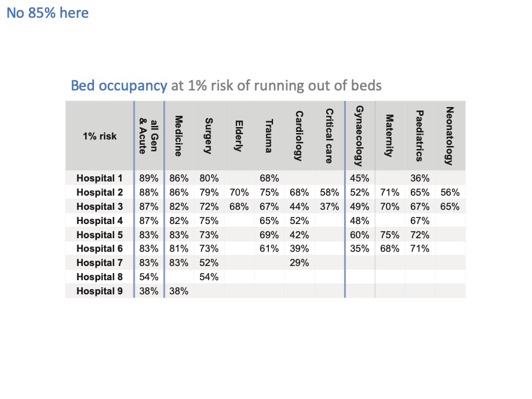Click the 'No 85% here' slide title
This screenshot has height=399, width=532.
click(47, 13)
